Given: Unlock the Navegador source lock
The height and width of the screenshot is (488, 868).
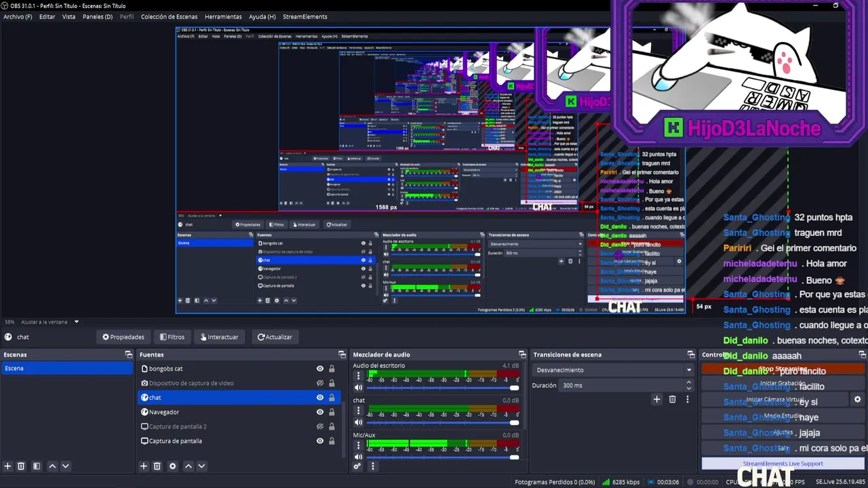Looking at the screenshot, I should (x=332, y=412).
